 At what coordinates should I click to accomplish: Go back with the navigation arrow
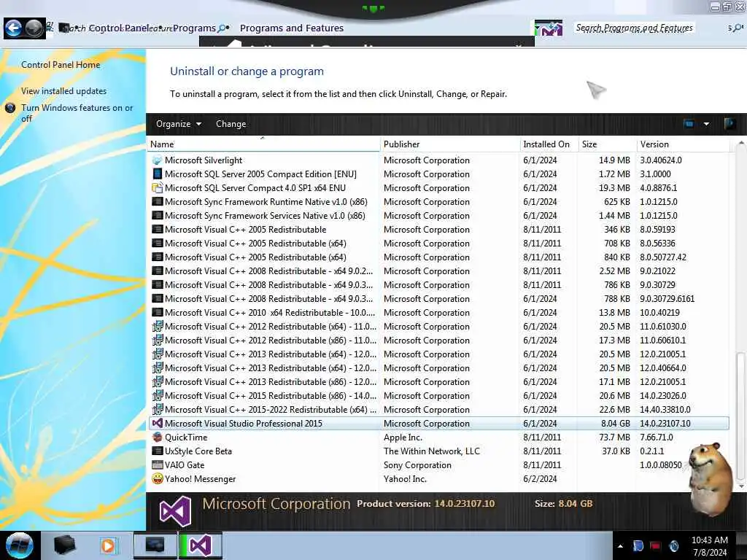pyautogui.click(x=13, y=28)
